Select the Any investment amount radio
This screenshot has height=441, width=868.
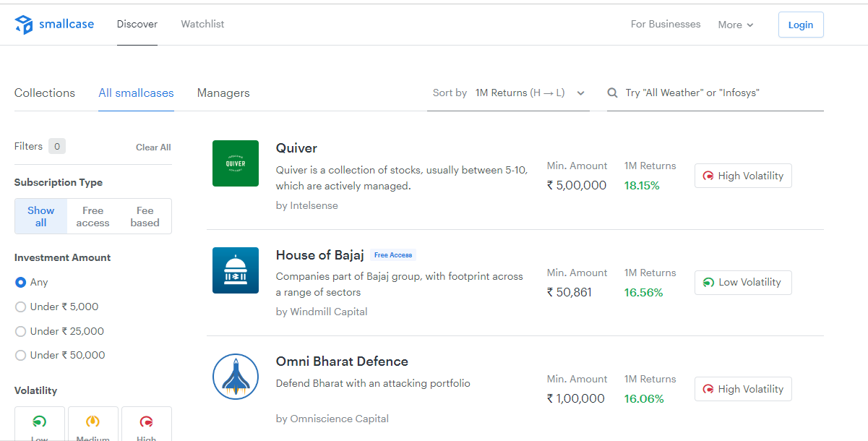tap(20, 283)
